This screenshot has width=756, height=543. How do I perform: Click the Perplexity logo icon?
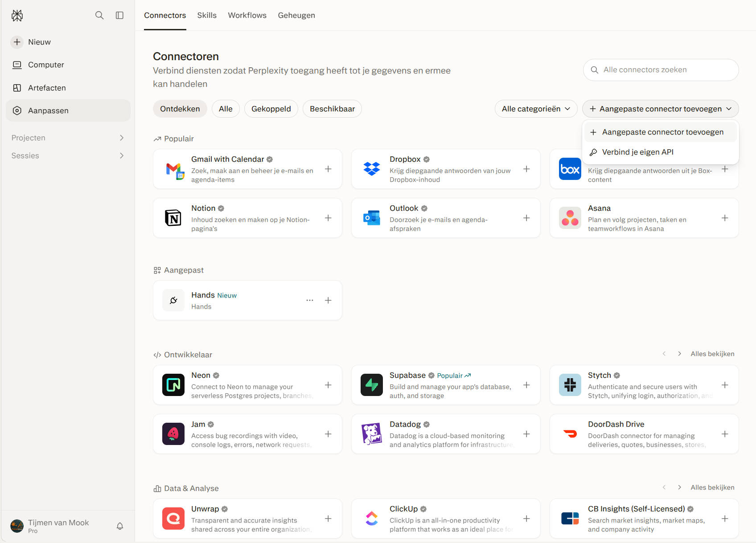(x=17, y=16)
